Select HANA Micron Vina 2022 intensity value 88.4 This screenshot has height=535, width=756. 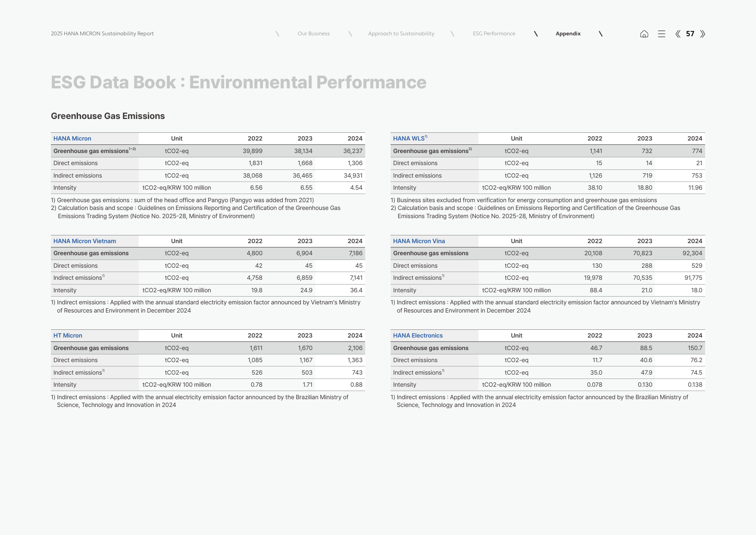tap(596, 290)
